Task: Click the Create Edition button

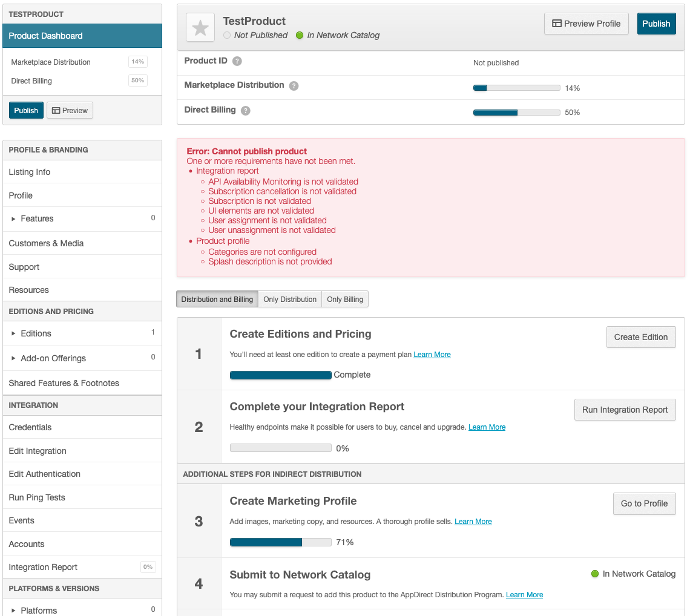Action: point(641,337)
